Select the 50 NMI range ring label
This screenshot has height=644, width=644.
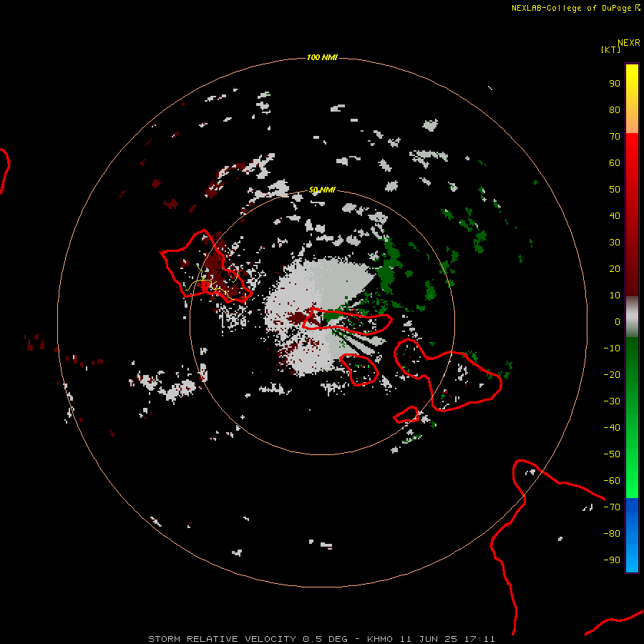point(322,190)
